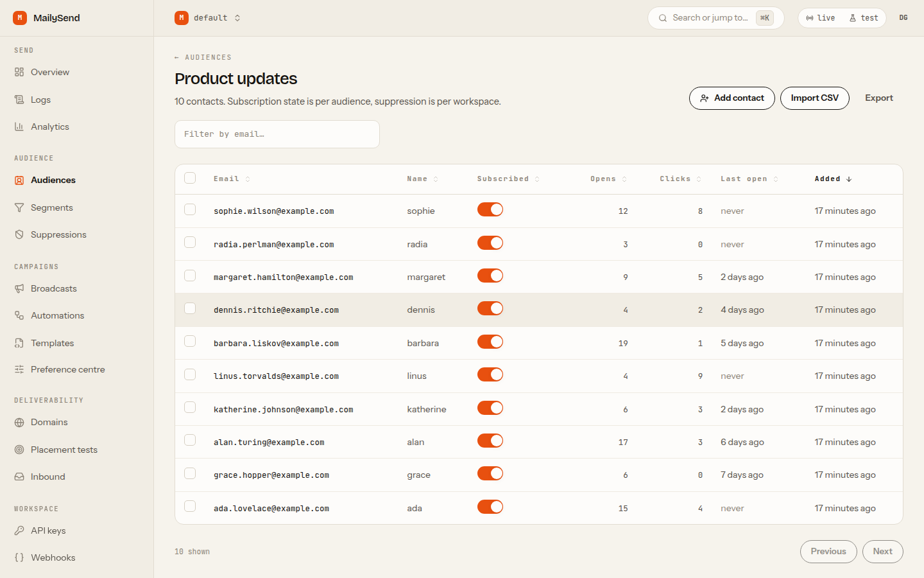Click the Previous page button

(x=828, y=552)
